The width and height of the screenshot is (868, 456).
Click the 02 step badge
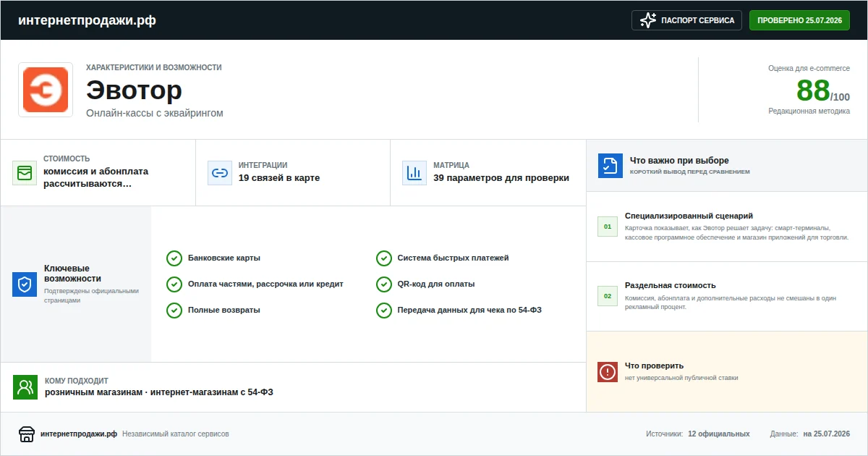coord(608,296)
